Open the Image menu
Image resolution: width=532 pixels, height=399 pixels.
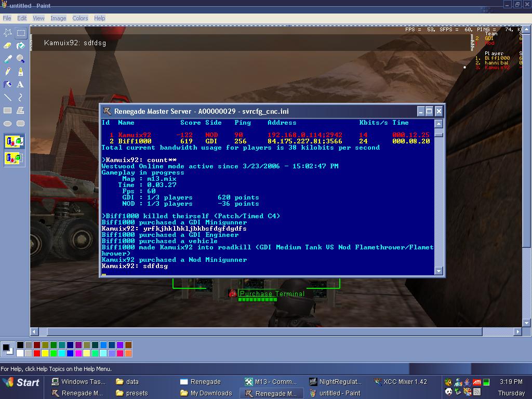[x=58, y=18]
